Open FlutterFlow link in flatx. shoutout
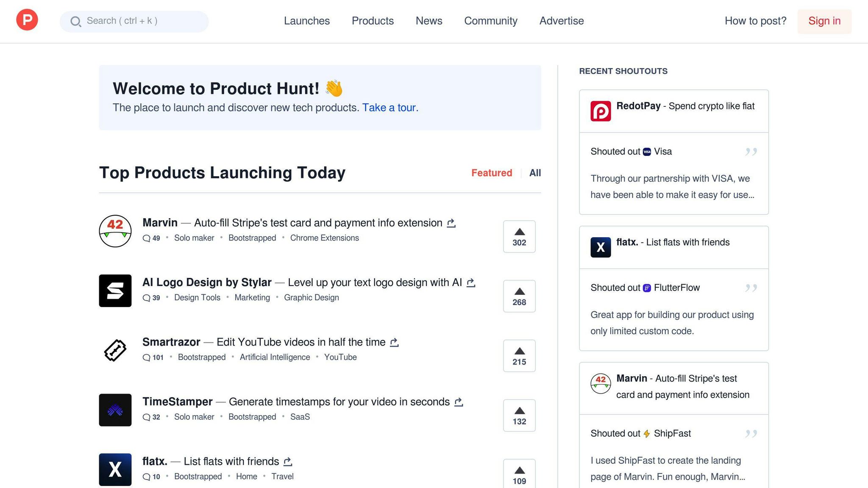Screen dimensions: 868x488 click(677, 288)
